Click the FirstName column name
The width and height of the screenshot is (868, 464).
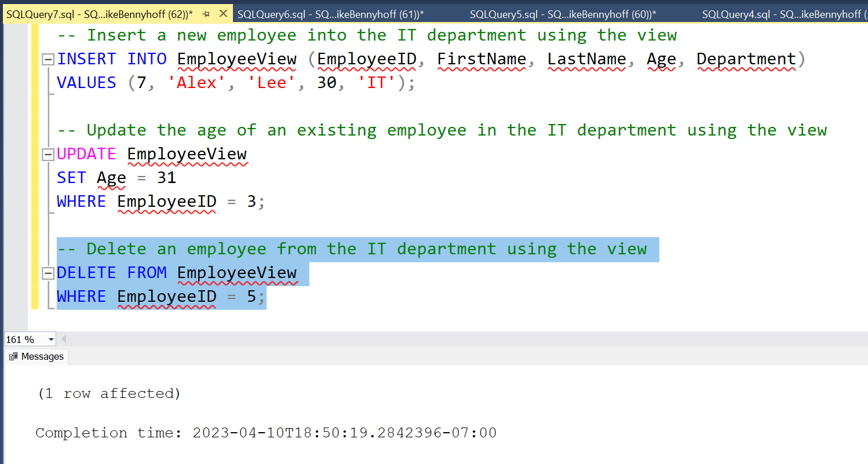482,59
